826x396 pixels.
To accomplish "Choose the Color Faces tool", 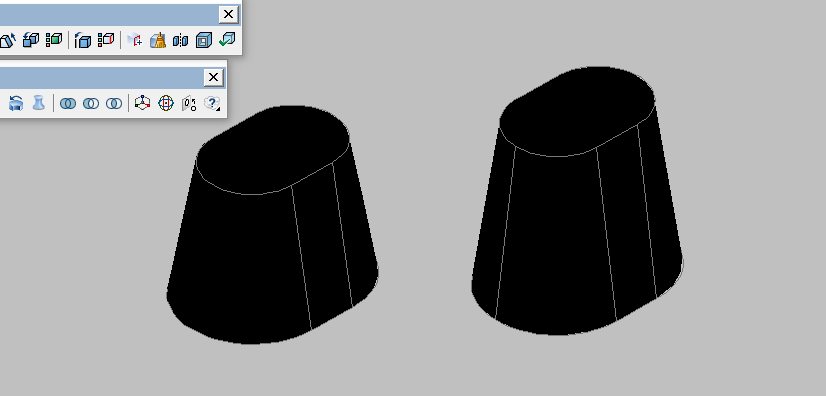I will 54,40.
